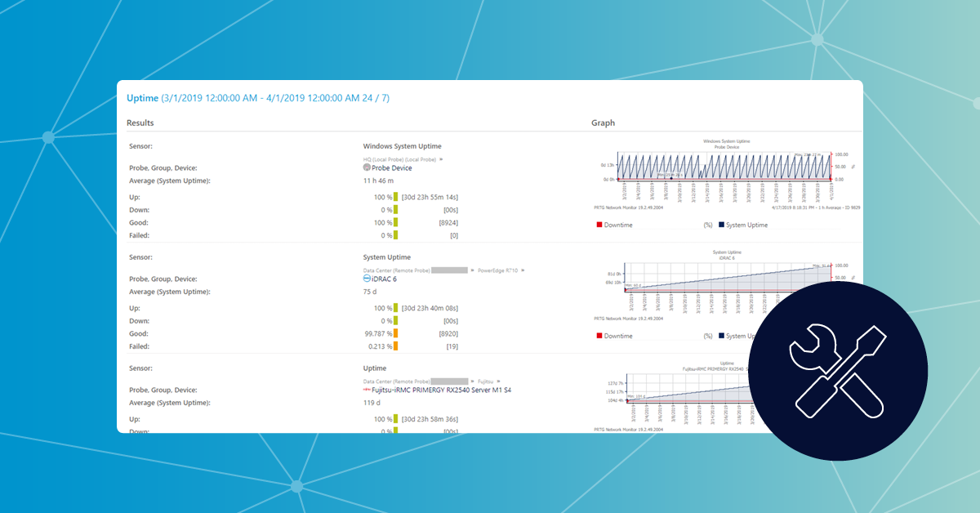Image resolution: width=980 pixels, height=513 pixels.
Task: Select the Windows System Uptime sensor name
Action: point(402,146)
